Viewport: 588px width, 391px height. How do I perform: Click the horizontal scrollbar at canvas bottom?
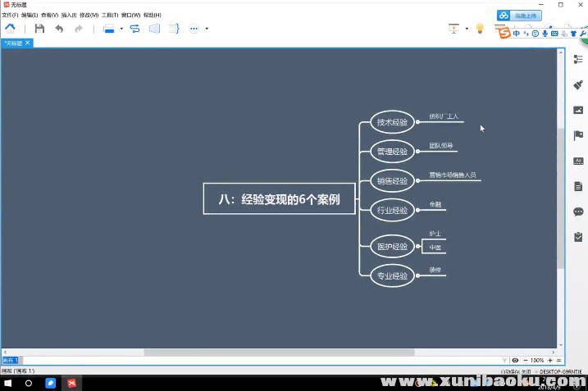pos(279,352)
